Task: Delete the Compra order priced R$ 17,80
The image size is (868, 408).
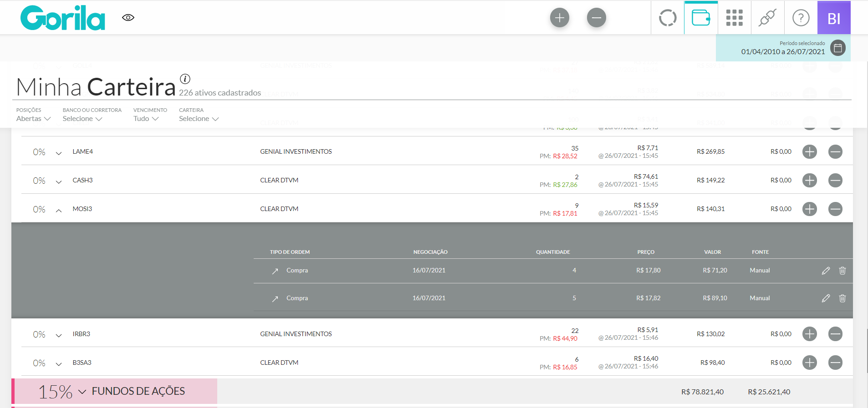Action: [842, 271]
